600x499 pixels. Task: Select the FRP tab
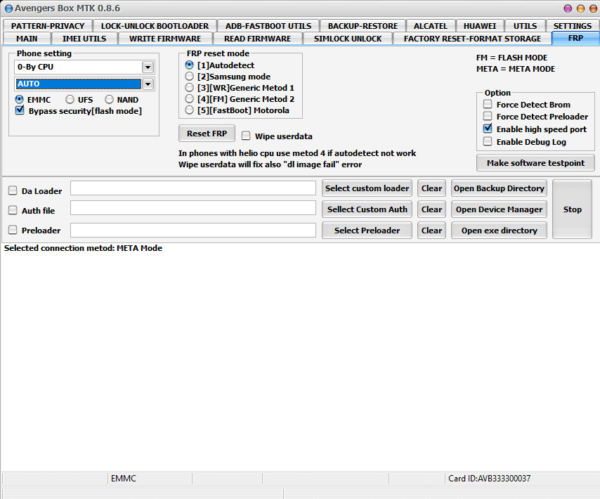pyautogui.click(x=576, y=38)
